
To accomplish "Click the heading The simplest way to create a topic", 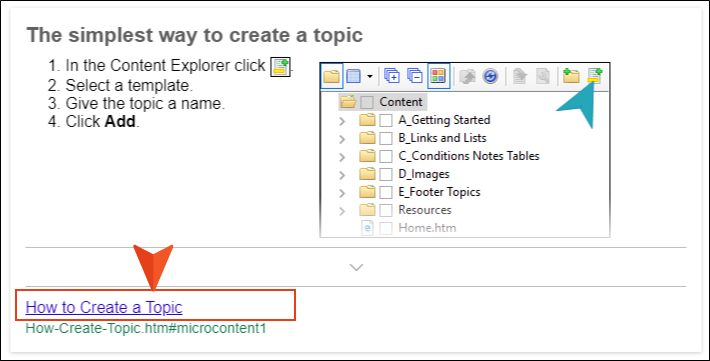I will point(195,35).
